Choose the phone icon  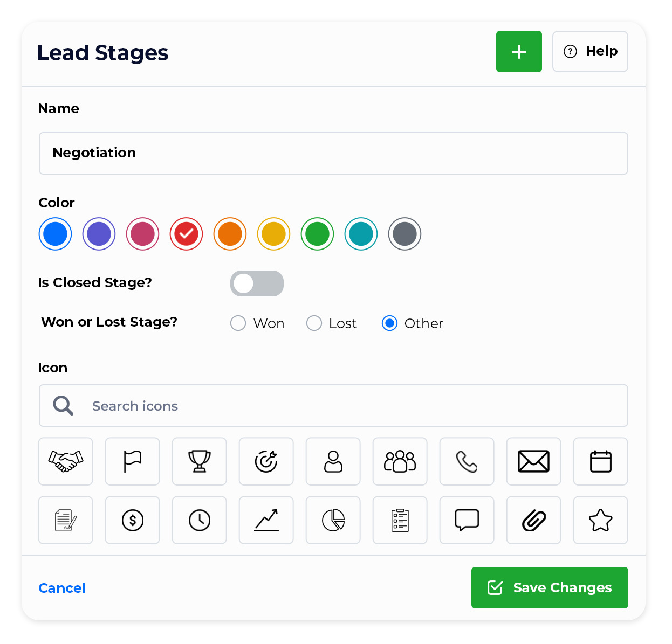tap(467, 461)
